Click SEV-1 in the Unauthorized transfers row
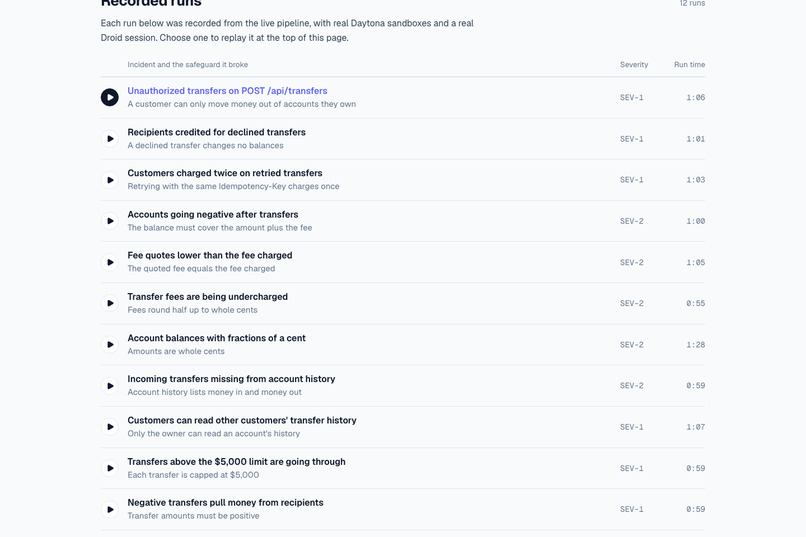The height and width of the screenshot is (537, 806). pos(631,98)
